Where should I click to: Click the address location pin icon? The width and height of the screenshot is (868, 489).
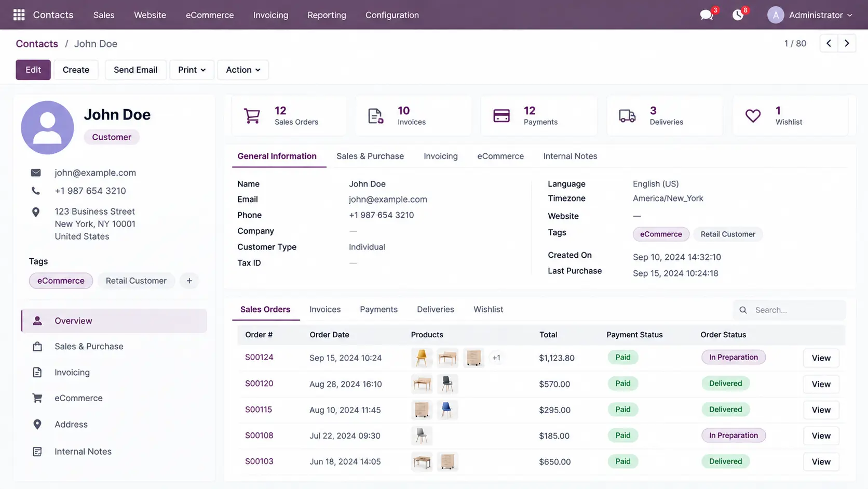coord(36,212)
